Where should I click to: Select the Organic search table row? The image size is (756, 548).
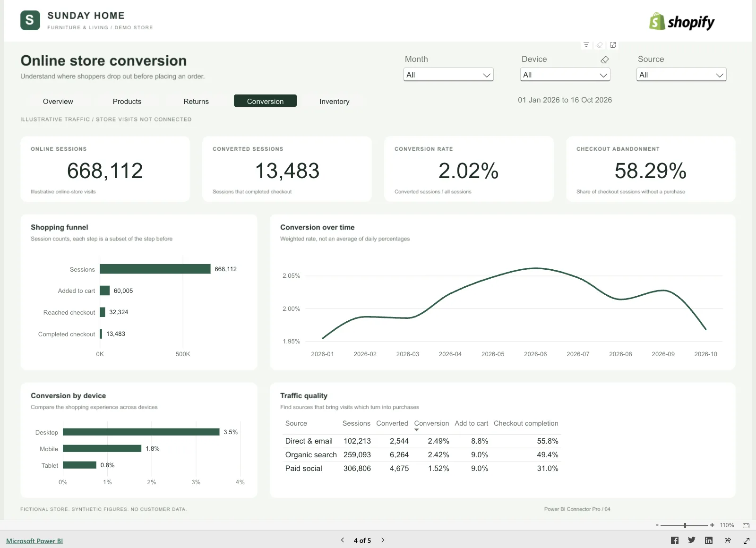point(422,454)
